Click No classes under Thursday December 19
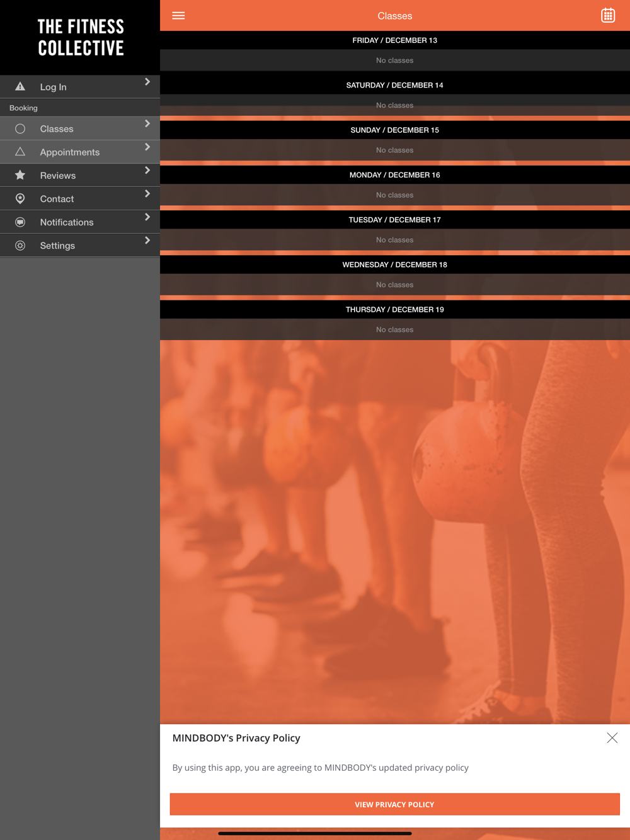The height and width of the screenshot is (840, 630). pyautogui.click(x=395, y=329)
